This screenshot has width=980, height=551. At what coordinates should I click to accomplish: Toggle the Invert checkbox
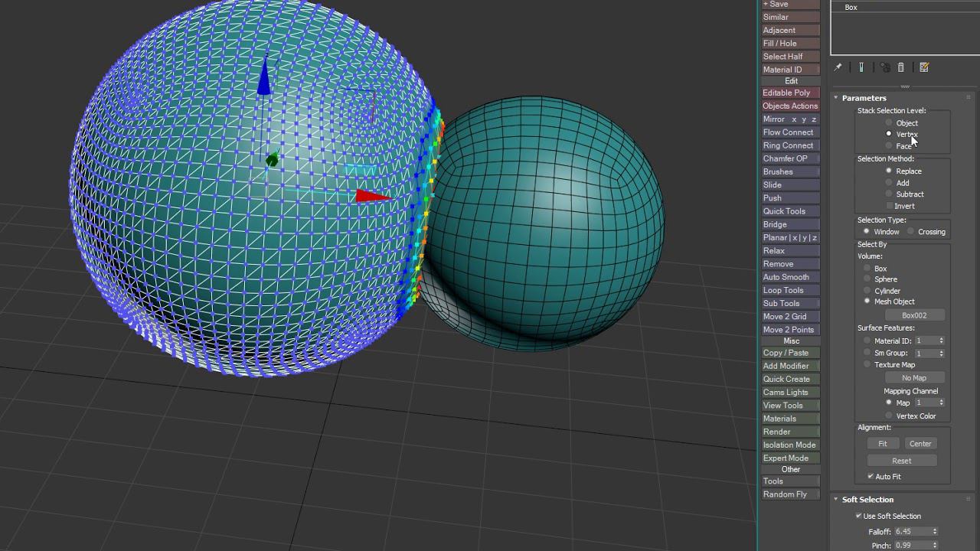click(x=889, y=206)
